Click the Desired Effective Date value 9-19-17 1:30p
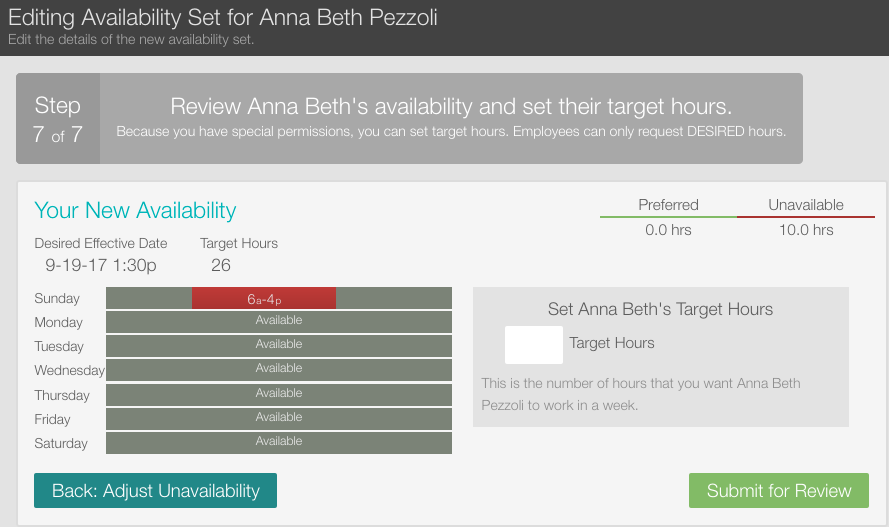The width and height of the screenshot is (889, 527). [101, 265]
